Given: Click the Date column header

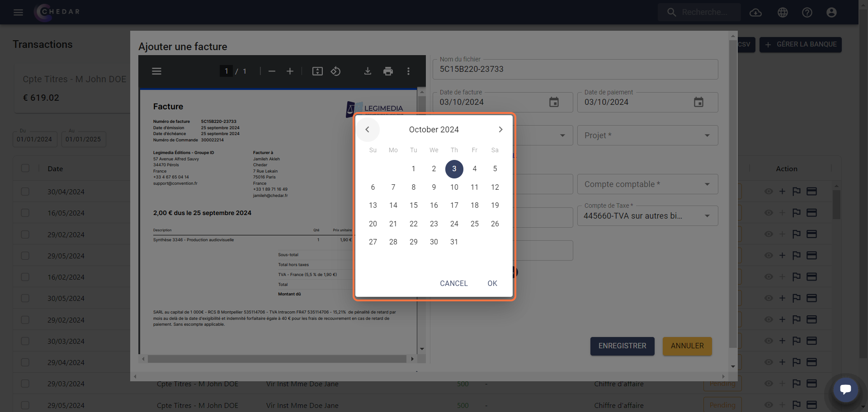Looking at the screenshot, I should click(55, 169).
